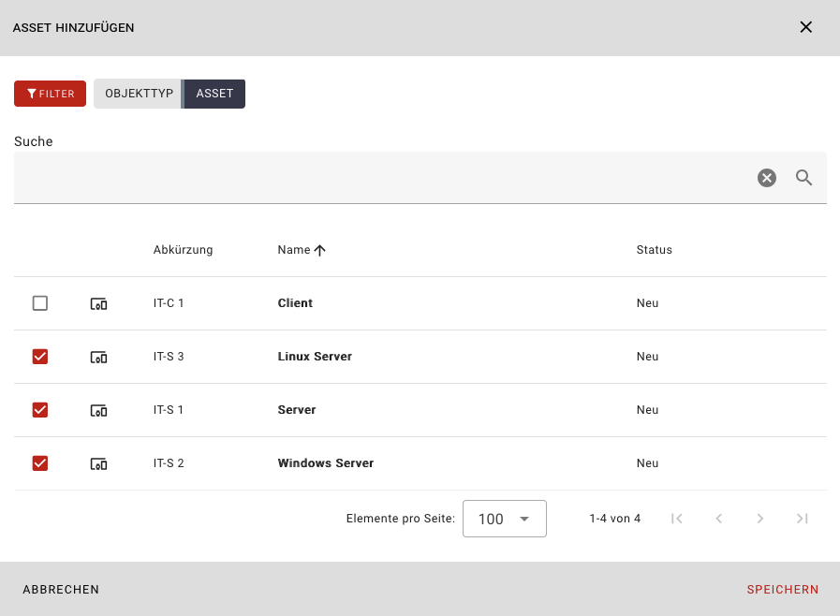Click the asset icon in the Client row
Viewport: 840px width, 616px height.
pyautogui.click(x=98, y=303)
